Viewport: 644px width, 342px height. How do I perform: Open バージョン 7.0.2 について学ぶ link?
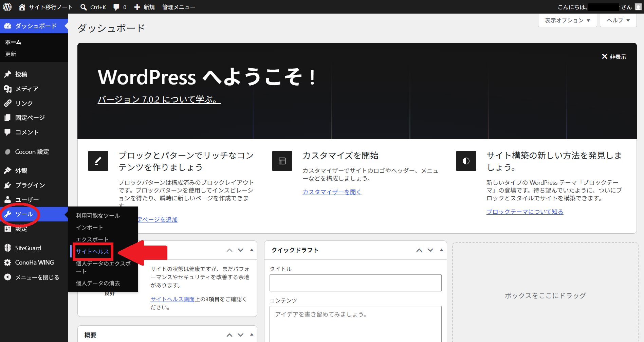point(159,100)
